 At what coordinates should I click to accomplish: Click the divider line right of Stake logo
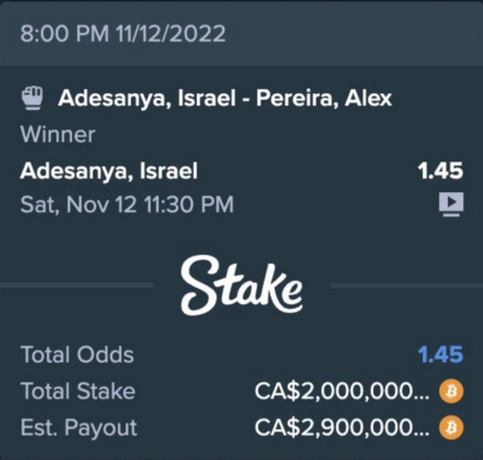(406, 285)
